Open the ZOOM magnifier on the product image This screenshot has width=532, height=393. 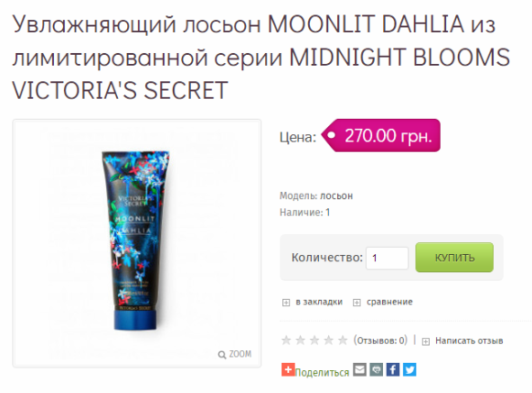coord(235,355)
